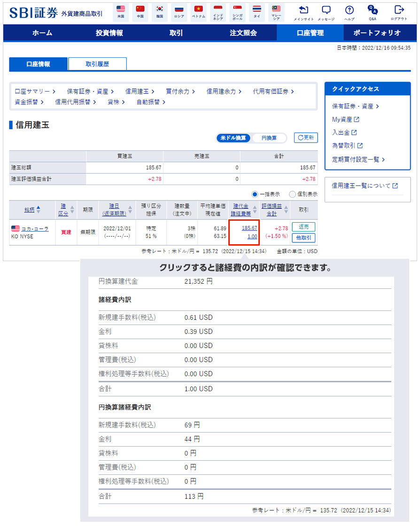
Task: Open the 1.00 諸経費 amount link
Action: click(x=252, y=237)
